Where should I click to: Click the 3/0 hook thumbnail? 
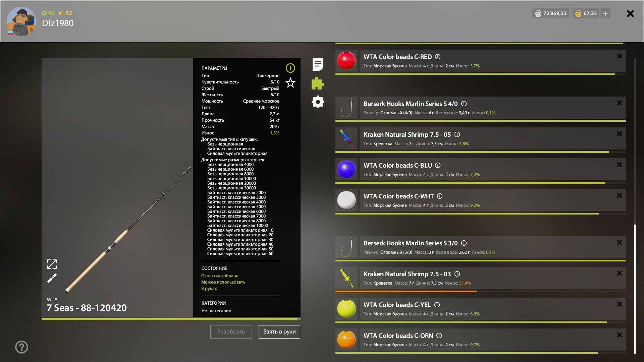[x=346, y=247]
